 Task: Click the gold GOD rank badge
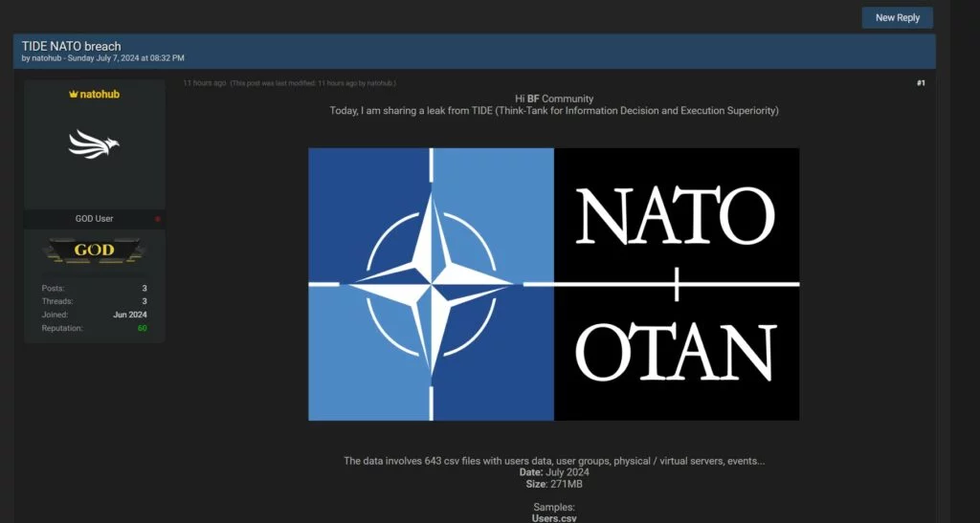(x=94, y=251)
